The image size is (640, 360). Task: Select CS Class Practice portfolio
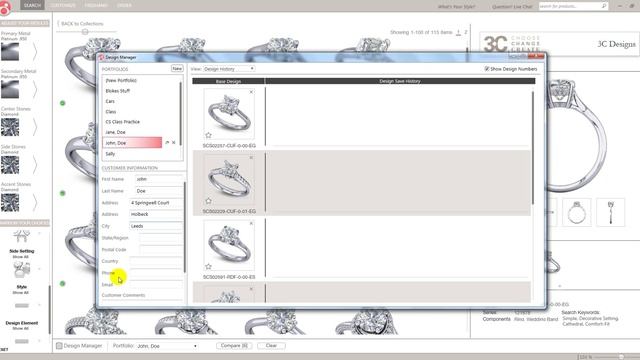pyautogui.click(x=122, y=122)
